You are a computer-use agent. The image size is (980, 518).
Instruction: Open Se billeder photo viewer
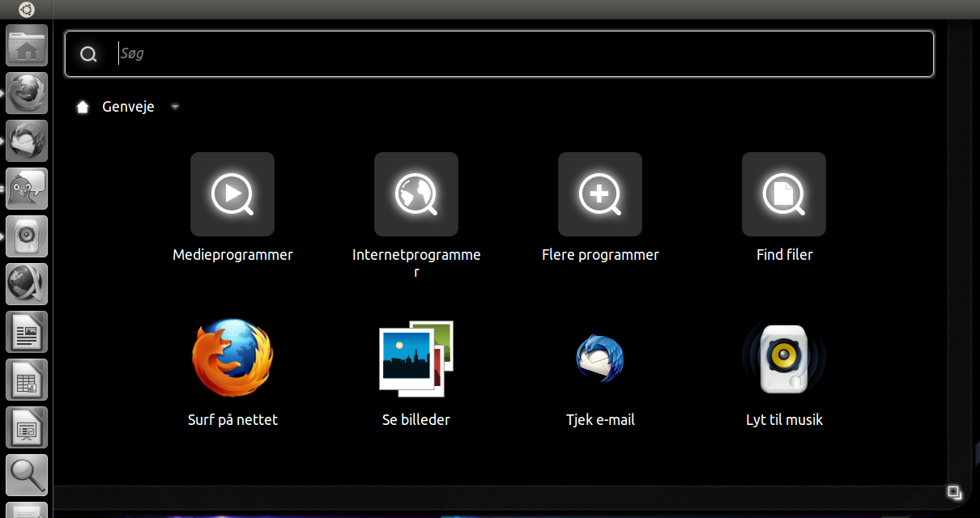[x=416, y=358]
